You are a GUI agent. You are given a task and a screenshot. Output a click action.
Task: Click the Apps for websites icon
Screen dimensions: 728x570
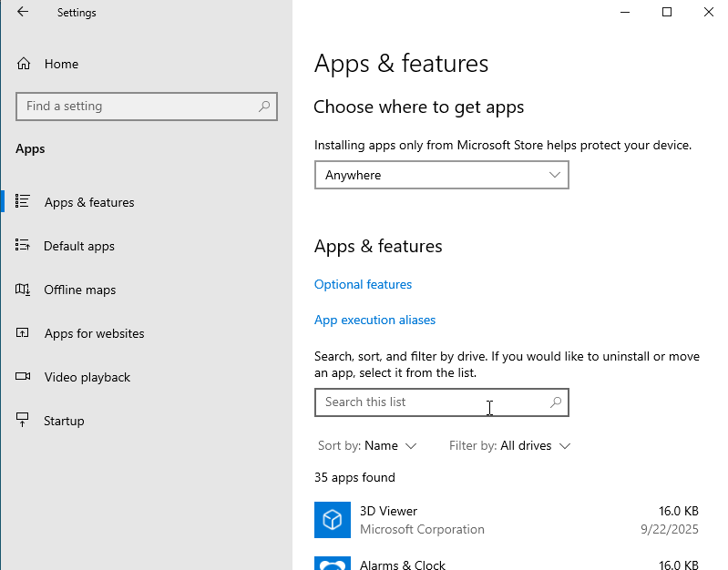coord(24,333)
